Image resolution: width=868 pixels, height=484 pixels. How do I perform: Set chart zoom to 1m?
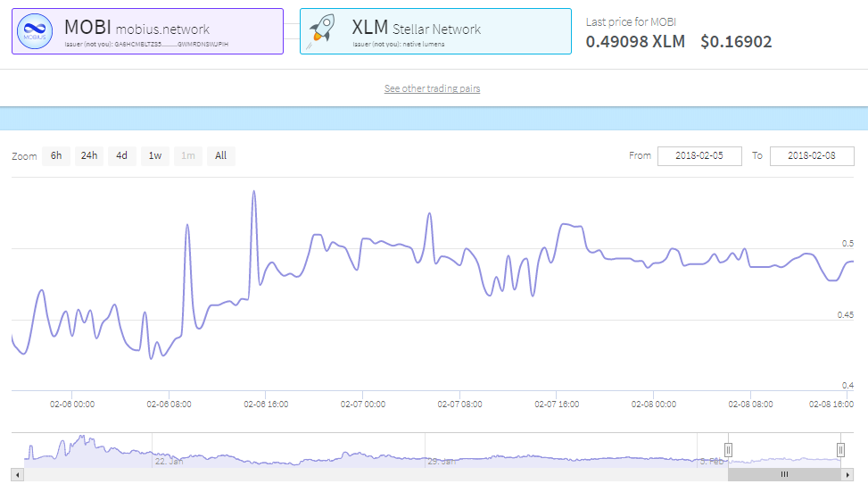click(188, 155)
